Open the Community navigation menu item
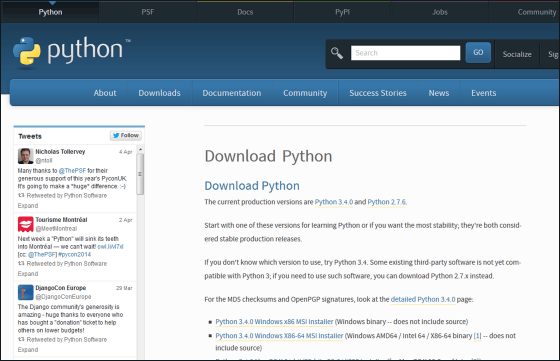560x361 pixels. pyautogui.click(x=305, y=93)
